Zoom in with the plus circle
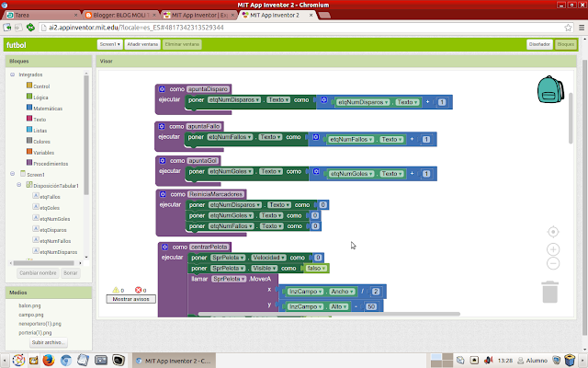The image size is (588, 368). click(x=553, y=249)
